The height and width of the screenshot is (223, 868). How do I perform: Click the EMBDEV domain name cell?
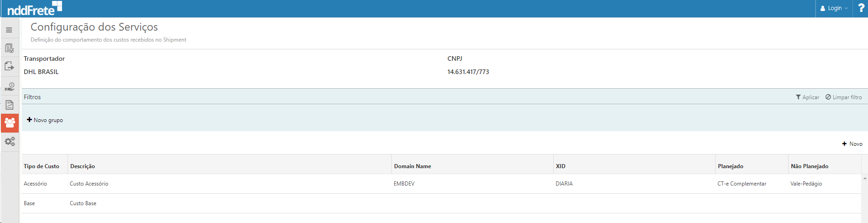pyautogui.click(x=404, y=184)
